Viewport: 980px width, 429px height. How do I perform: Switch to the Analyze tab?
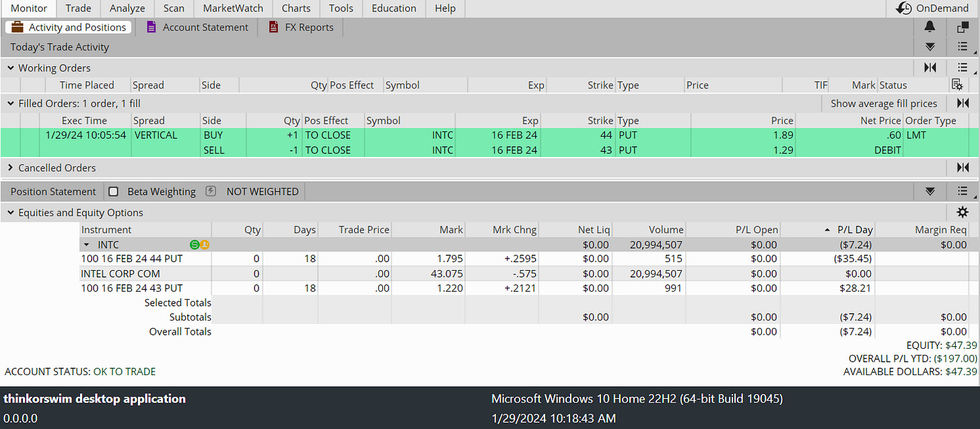(127, 9)
